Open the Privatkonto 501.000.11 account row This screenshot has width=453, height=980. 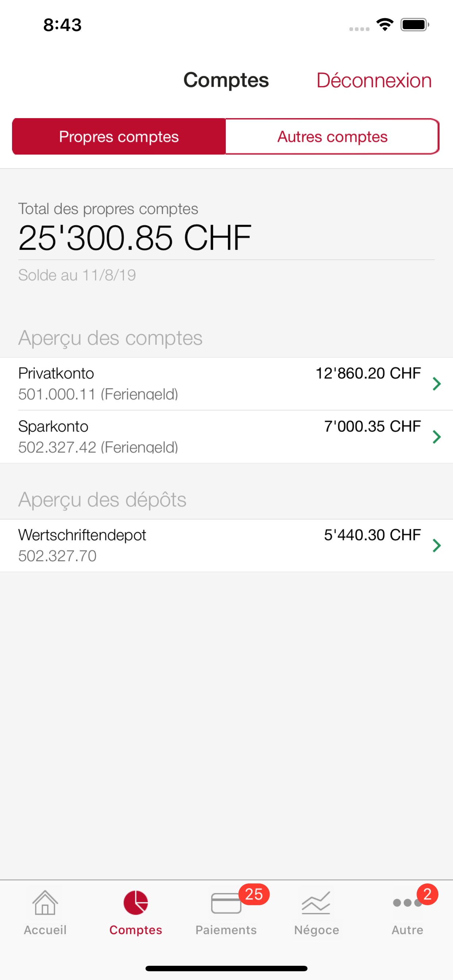click(190, 384)
